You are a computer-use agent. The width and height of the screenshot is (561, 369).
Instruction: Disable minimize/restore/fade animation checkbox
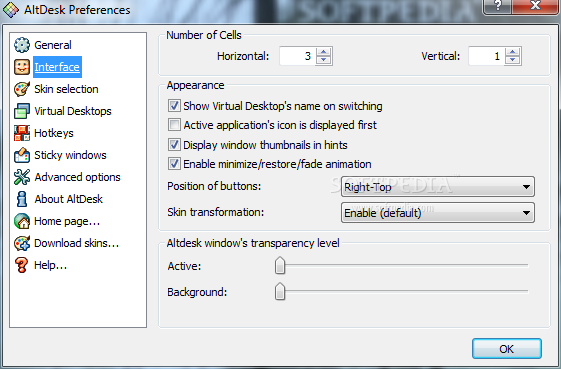point(174,164)
